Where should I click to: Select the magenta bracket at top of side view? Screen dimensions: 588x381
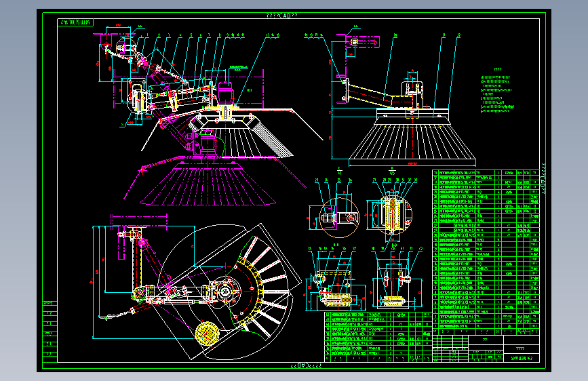point(362,41)
